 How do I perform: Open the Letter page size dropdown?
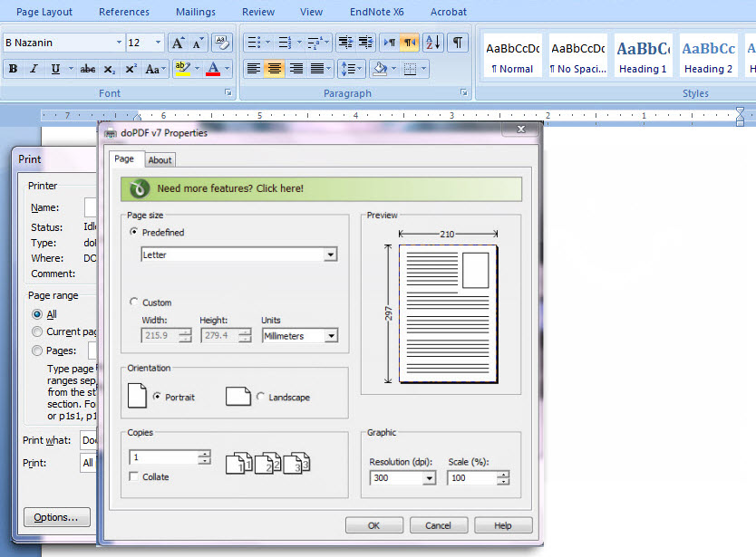tap(330, 255)
